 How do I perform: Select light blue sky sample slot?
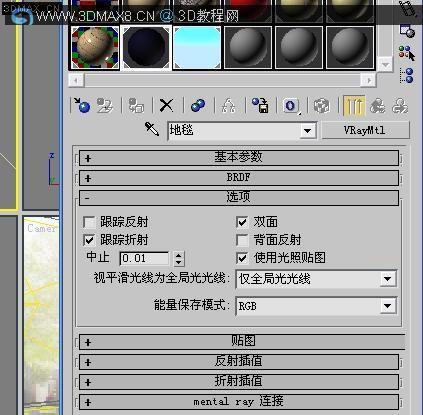click(x=197, y=48)
